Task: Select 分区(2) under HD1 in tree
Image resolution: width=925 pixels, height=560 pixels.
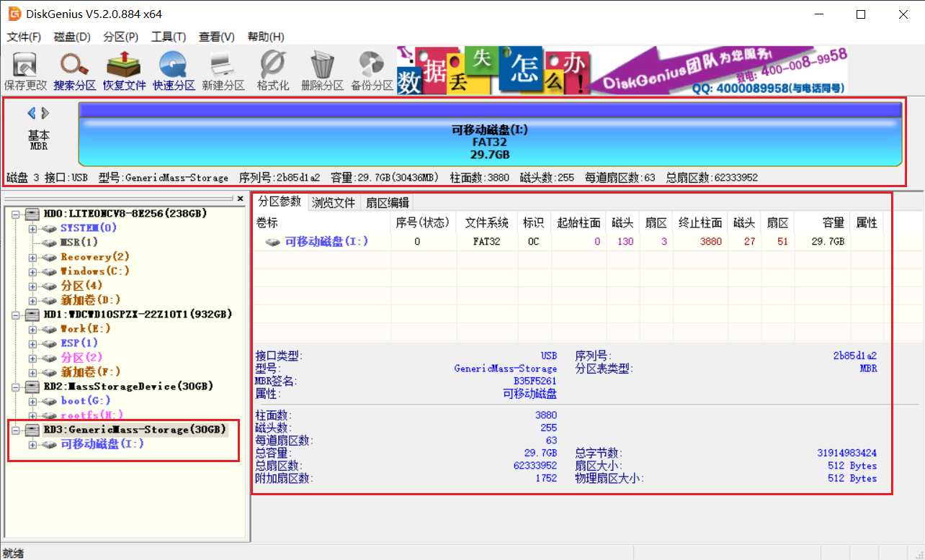Action: coord(82,358)
